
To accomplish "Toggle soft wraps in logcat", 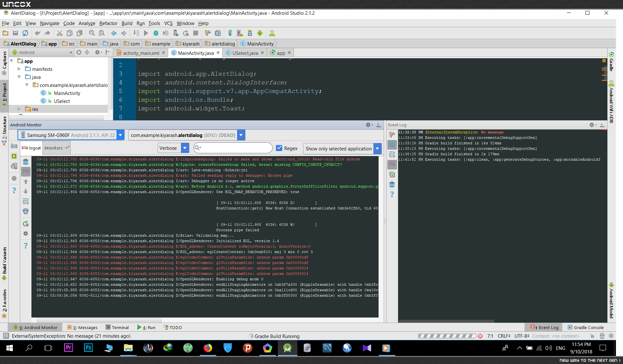I will pyautogui.click(x=26, y=201).
